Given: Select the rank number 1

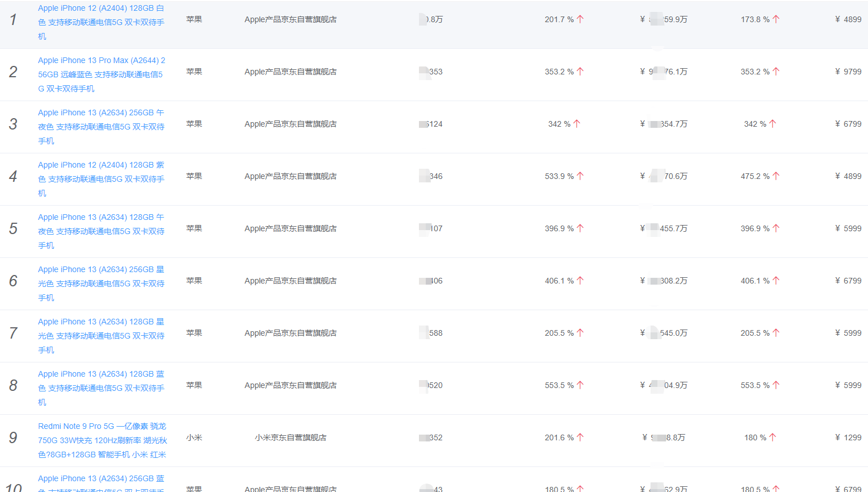Looking at the screenshot, I should click(13, 20).
